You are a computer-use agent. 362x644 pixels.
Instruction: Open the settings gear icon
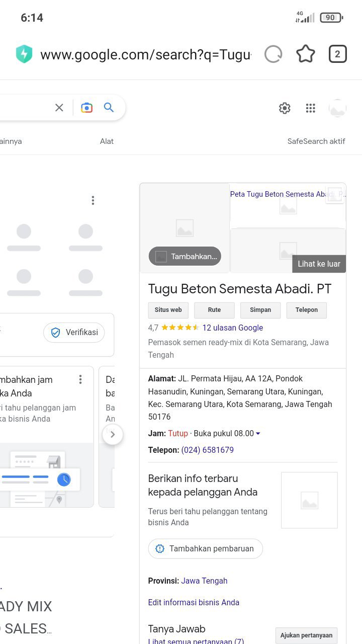click(285, 108)
